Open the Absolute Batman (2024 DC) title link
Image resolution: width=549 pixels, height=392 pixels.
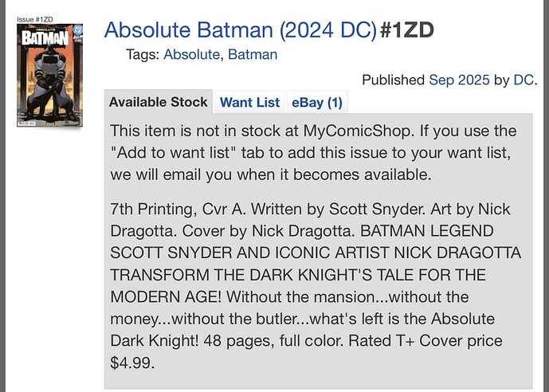pyautogui.click(x=240, y=31)
